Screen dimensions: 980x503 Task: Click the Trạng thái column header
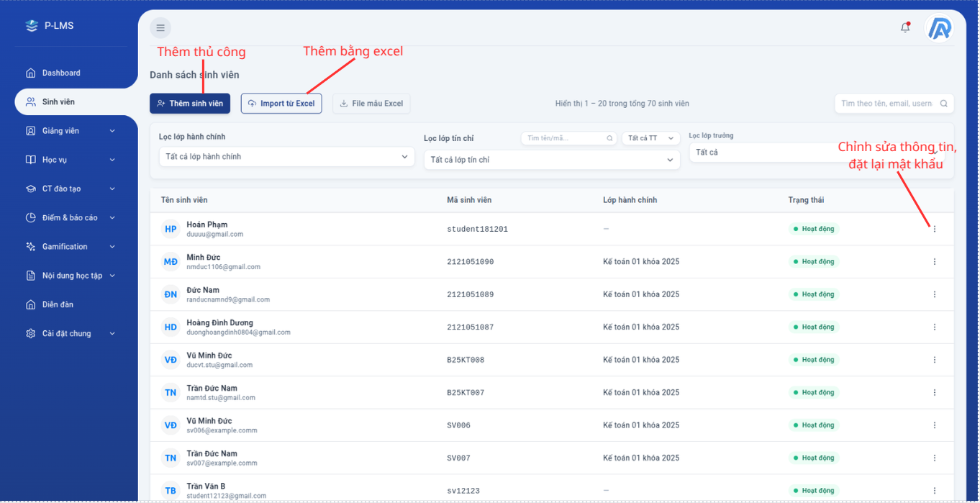point(806,200)
